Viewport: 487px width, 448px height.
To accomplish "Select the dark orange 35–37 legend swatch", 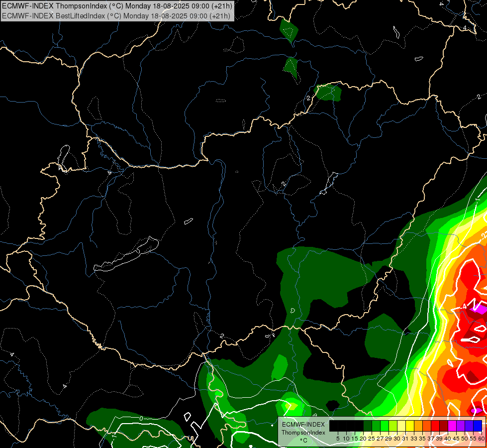I will pyautogui.click(x=427, y=426).
